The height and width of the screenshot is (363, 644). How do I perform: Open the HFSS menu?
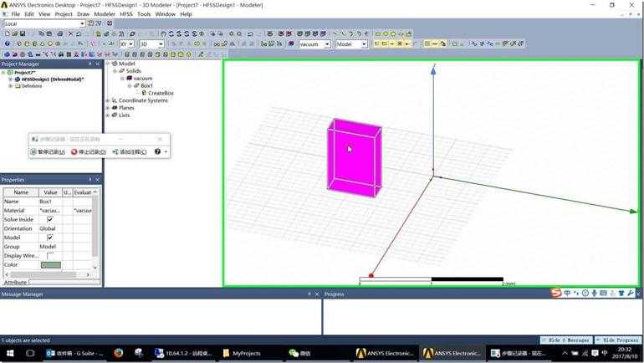(126, 14)
